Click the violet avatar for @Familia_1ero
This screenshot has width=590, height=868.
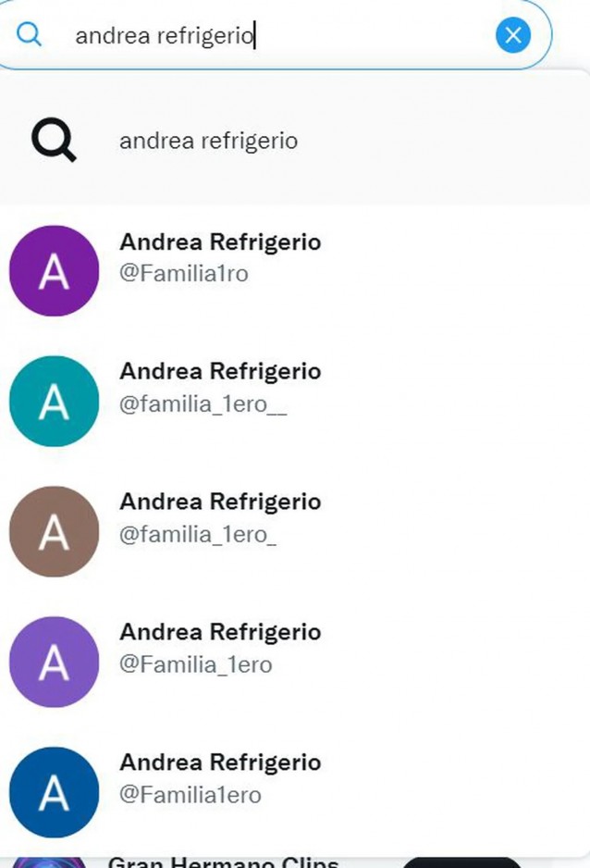tap(54, 662)
